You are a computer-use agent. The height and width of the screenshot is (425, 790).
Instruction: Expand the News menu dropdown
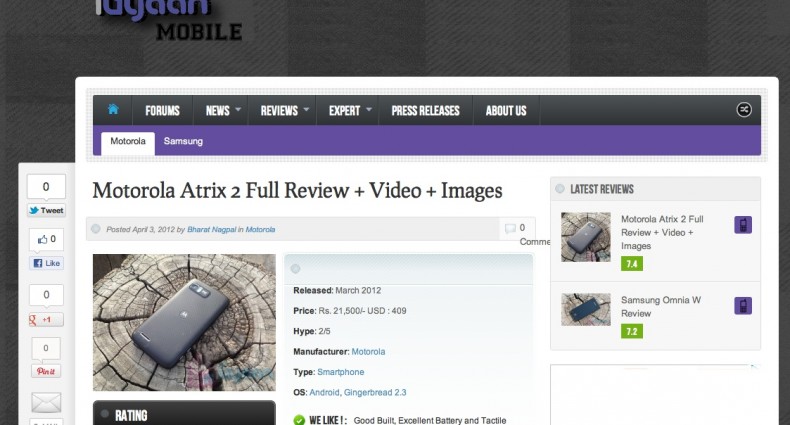pos(223,111)
